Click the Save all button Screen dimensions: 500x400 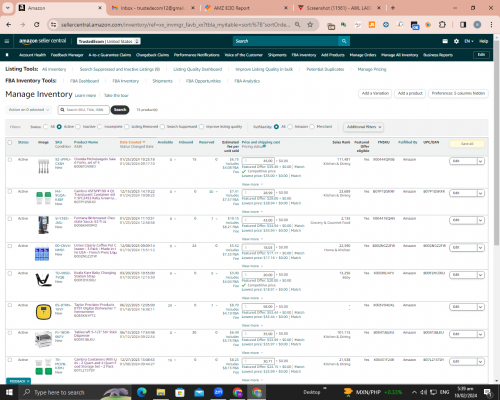coord(467,144)
